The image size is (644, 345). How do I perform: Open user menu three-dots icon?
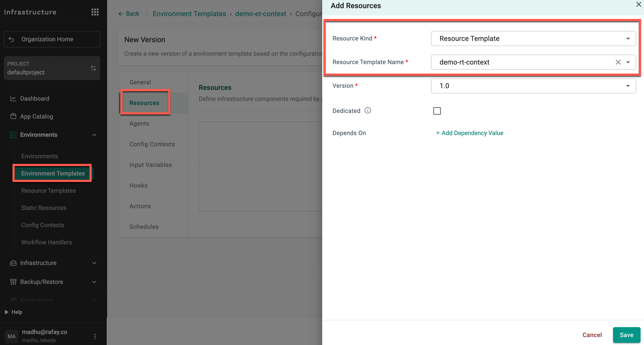tap(95, 336)
